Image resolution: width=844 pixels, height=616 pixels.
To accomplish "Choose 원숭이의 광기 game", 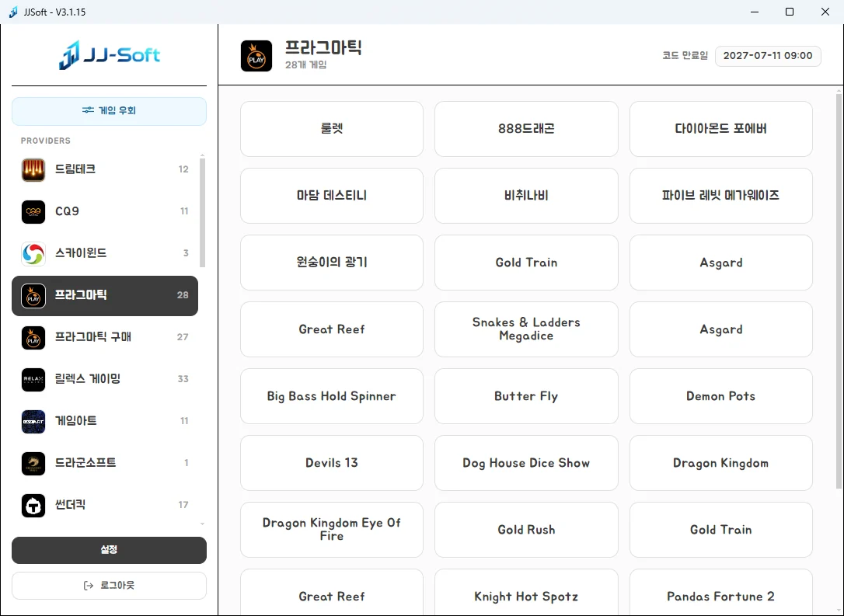I will pyautogui.click(x=332, y=263).
